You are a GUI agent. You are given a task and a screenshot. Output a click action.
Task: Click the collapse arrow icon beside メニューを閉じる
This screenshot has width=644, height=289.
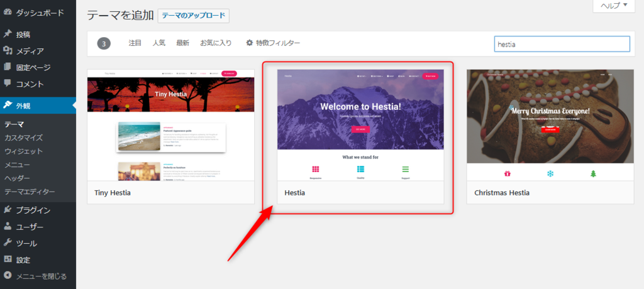[x=8, y=276]
